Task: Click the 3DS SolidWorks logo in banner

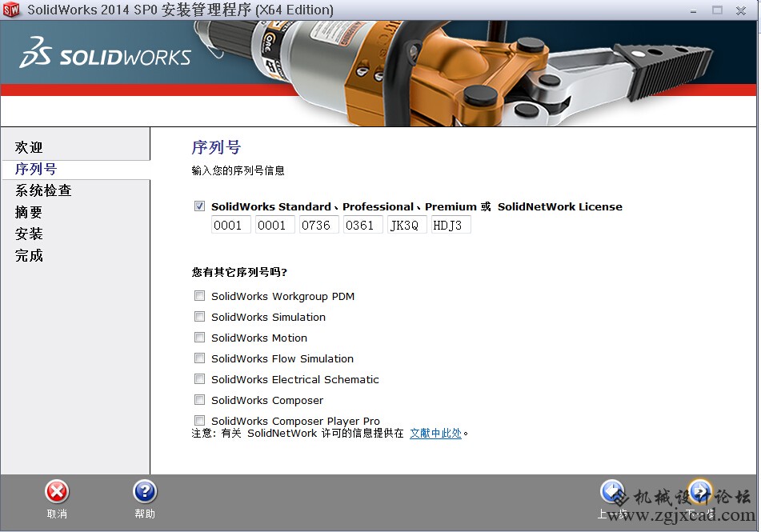Action: click(x=105, y=53)
